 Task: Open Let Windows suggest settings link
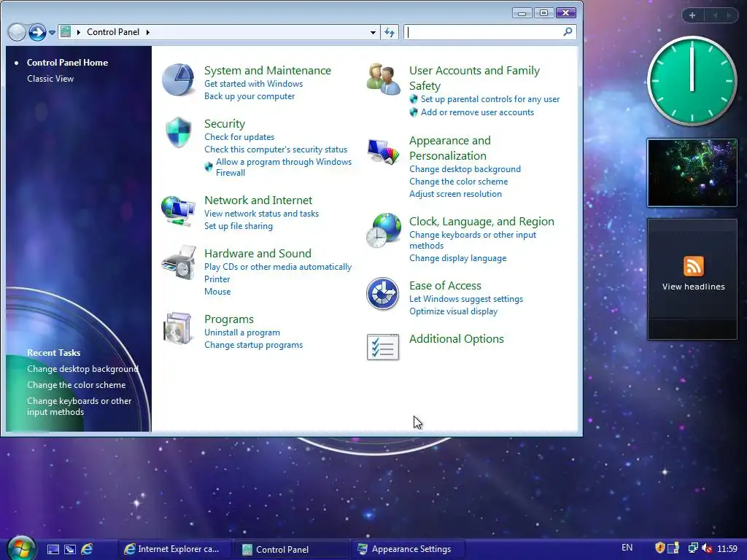click(466, 299)
